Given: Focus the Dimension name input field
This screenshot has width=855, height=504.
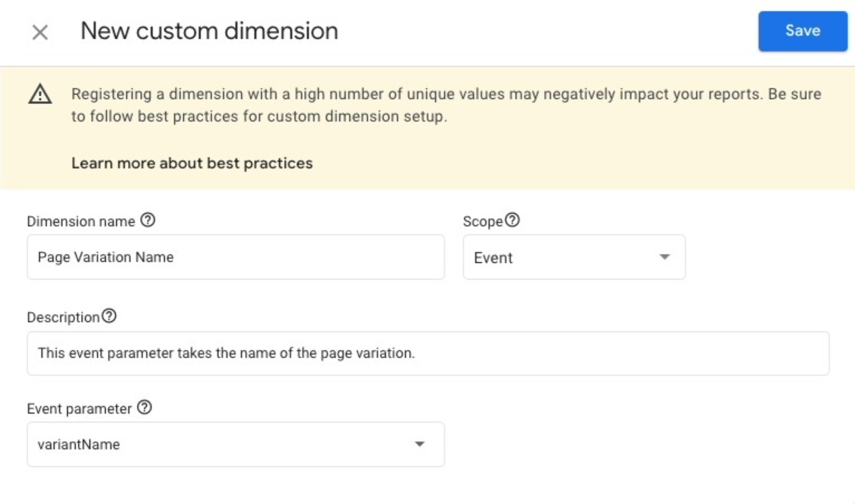Looking at the screenshot, I should [x=236, y=257].
